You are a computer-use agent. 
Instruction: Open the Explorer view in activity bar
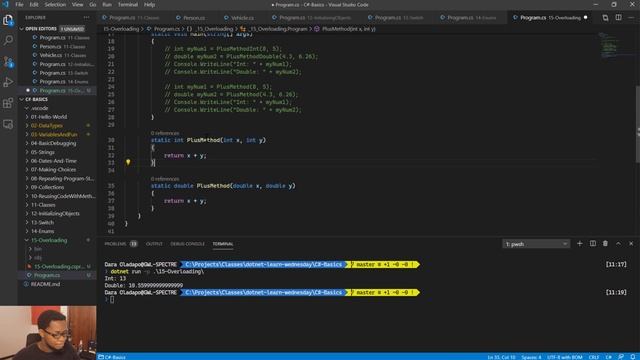click(8, 20)
